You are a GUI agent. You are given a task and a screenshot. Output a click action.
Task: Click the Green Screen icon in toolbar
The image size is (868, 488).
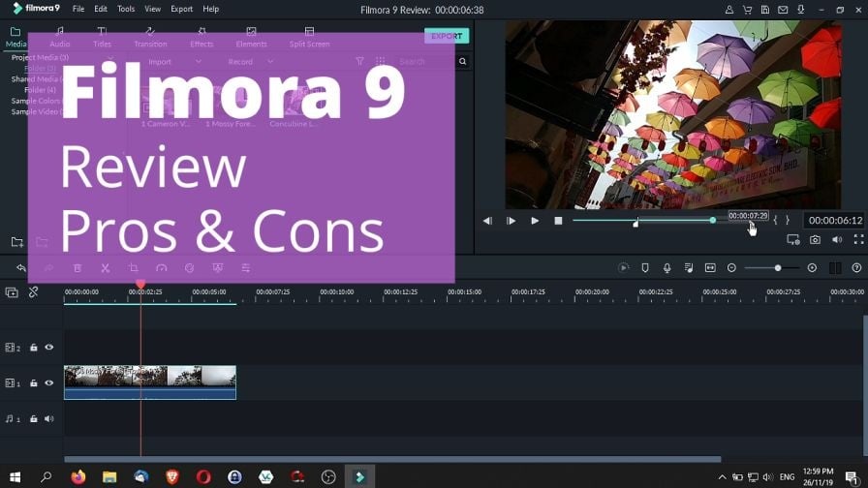click(x=218, y=268)
